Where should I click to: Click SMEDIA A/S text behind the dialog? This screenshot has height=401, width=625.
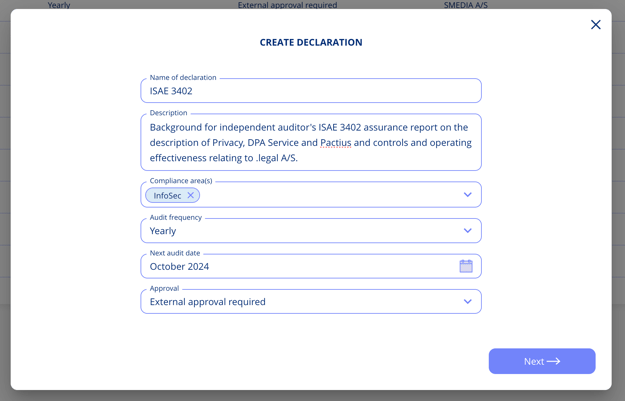click(x=465, y=5)
